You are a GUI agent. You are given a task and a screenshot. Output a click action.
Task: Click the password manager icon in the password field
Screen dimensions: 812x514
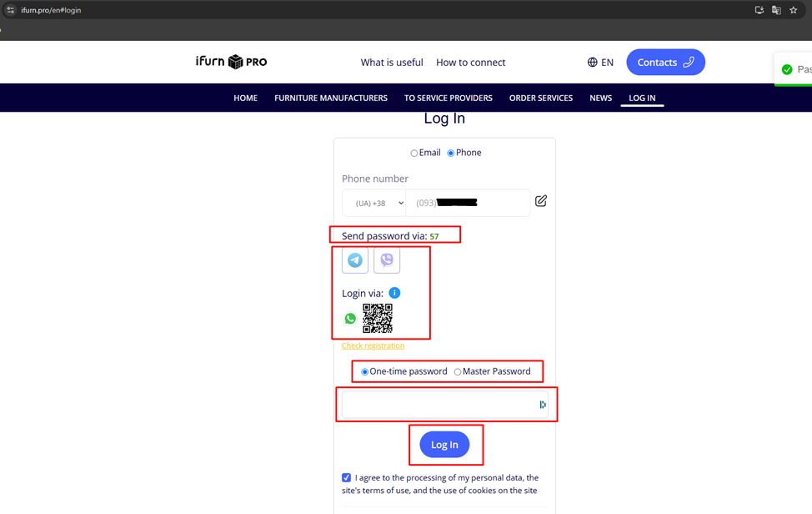click(542, 405)
